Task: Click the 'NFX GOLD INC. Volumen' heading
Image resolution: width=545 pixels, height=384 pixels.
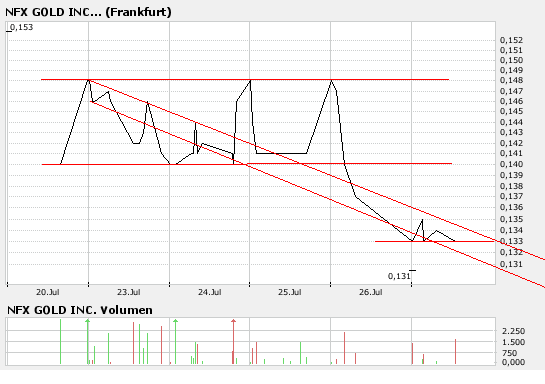Action: pos(80,310)
